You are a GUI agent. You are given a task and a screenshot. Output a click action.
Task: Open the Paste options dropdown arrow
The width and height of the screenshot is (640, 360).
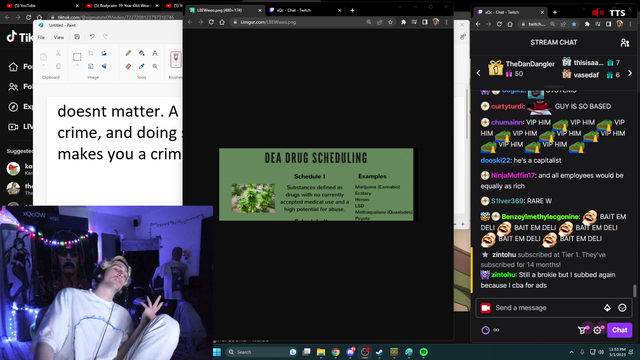43,66
